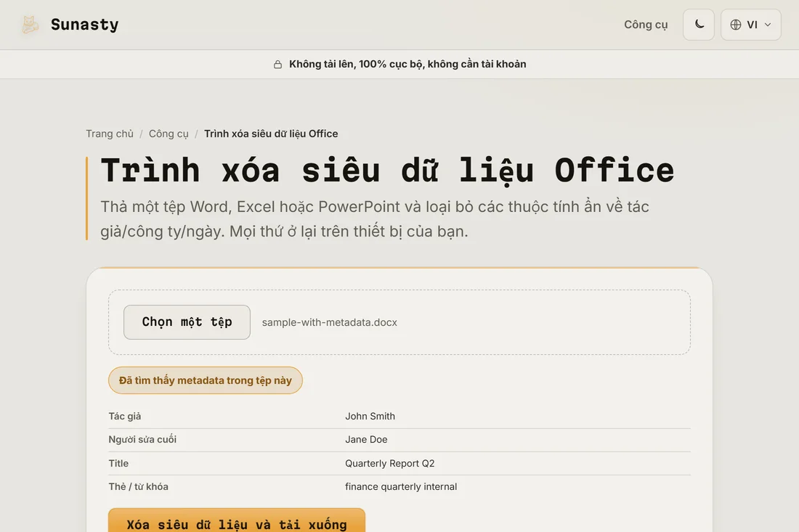
Task: Click the globe icon in the language selector
Action: click(735, 25)
